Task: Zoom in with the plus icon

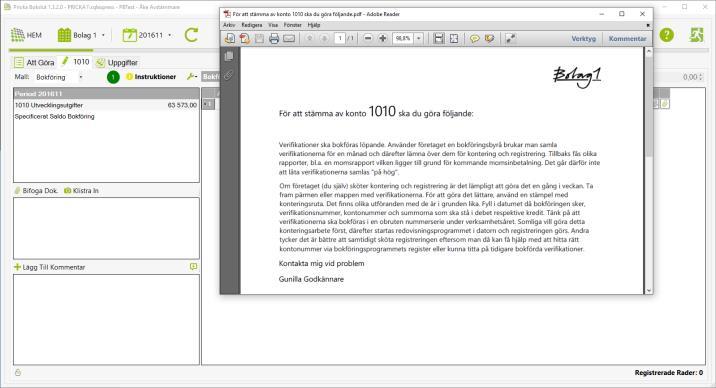Action: (x=383, y=38)
